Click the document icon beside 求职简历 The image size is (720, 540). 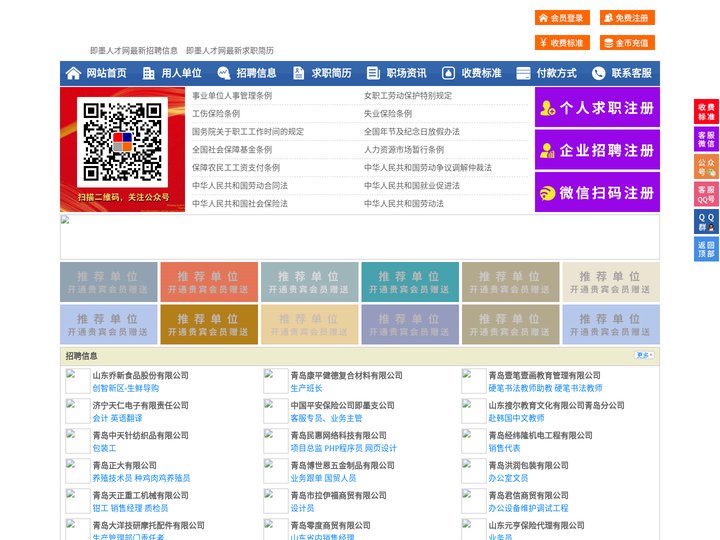[298, 73]
